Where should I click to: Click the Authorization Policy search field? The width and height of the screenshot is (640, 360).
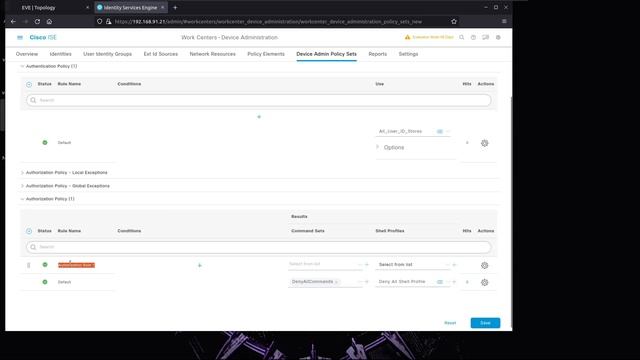(259, 247)
